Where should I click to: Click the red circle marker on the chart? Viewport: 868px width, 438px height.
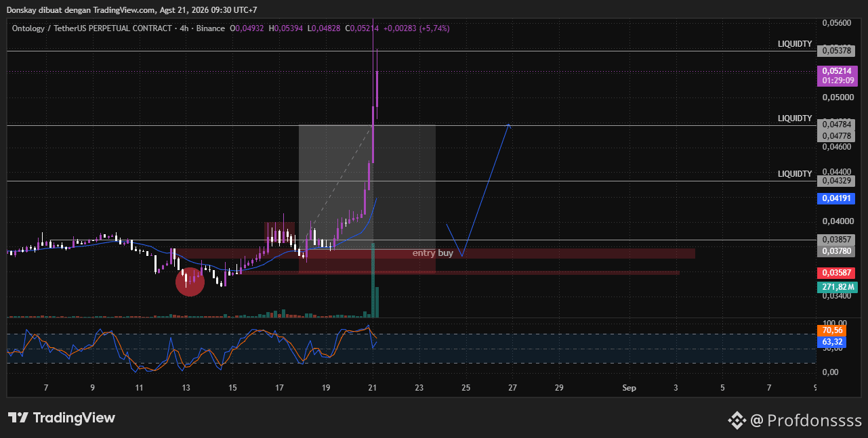pos(190,282)
